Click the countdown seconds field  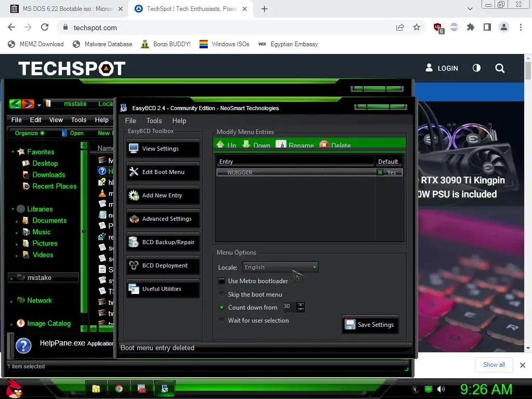pyautogui.click(x=289, y=307)
